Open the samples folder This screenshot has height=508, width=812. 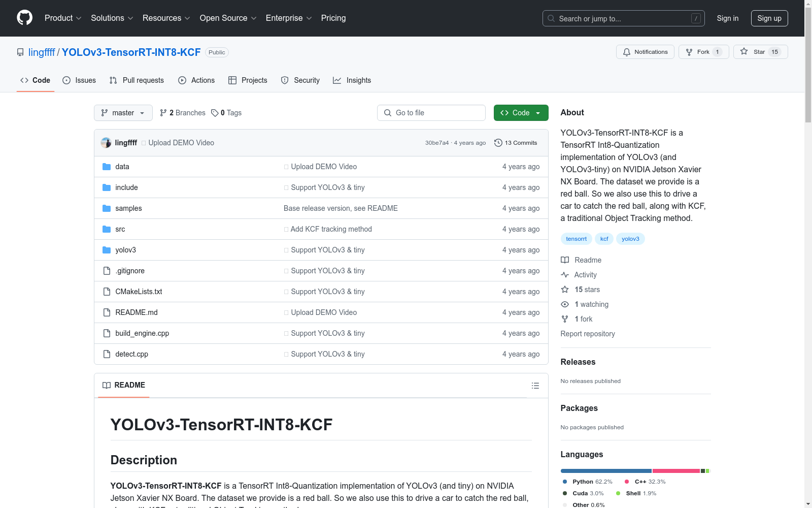click(x=128, y=208)
